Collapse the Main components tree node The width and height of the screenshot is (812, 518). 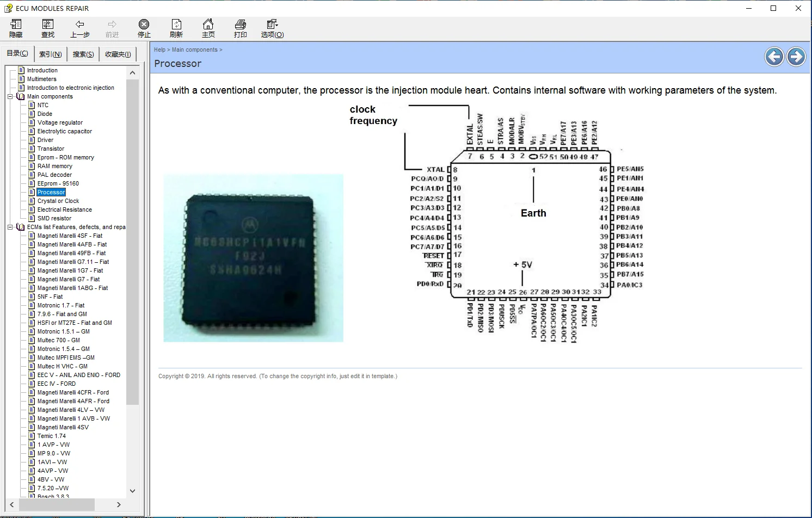tap(10, 96)
